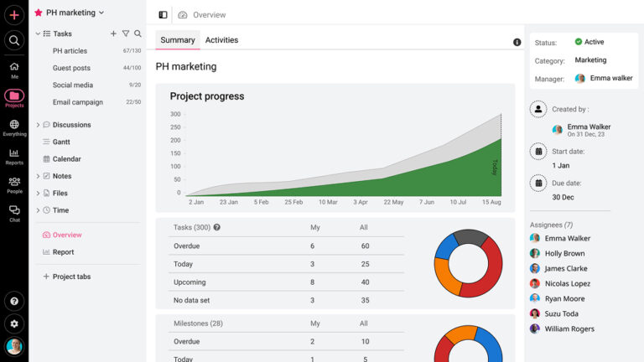The image size is (644, 362).
Task: Select the Summary tab
Action: [x=177, y=40]
